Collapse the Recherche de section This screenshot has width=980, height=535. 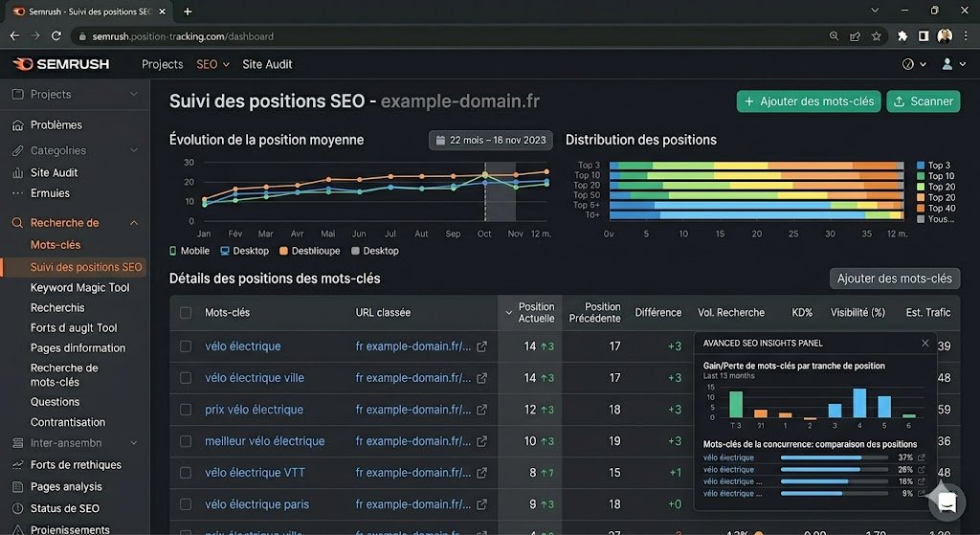pyautogui.click(x=134, y=223)
